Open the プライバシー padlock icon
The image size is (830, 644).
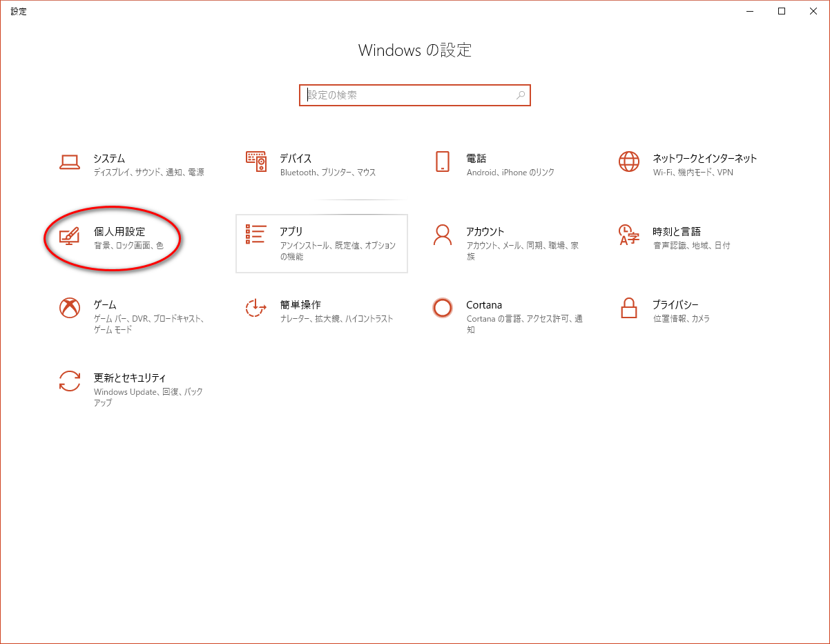click(x=628, y=308)
